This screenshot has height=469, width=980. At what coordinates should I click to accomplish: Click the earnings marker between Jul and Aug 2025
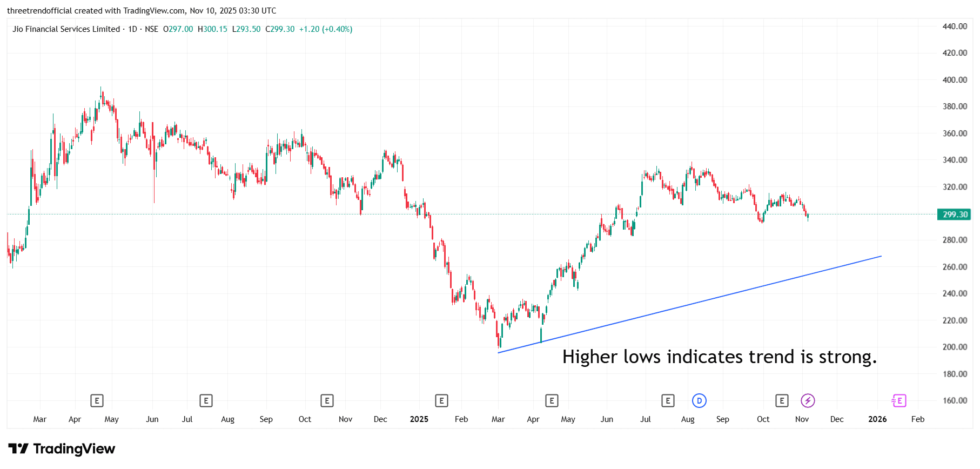click(x=668, y=401)
